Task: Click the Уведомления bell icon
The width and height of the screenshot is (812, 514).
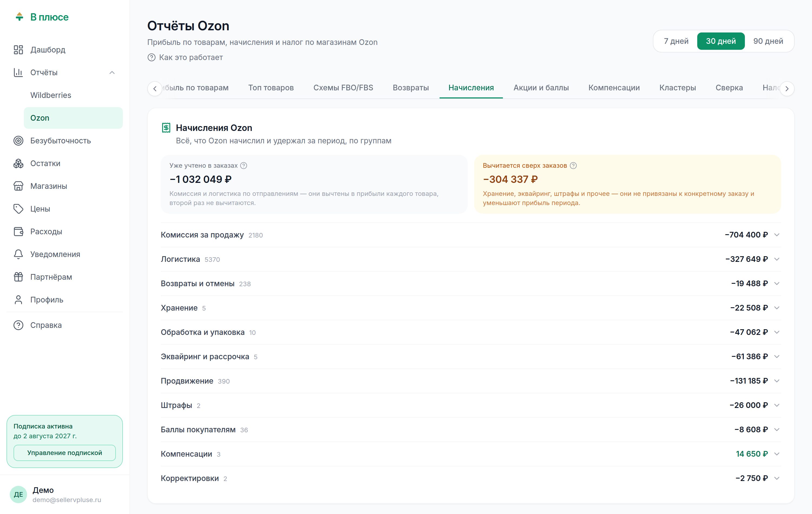Action: (x=18, y=254)
